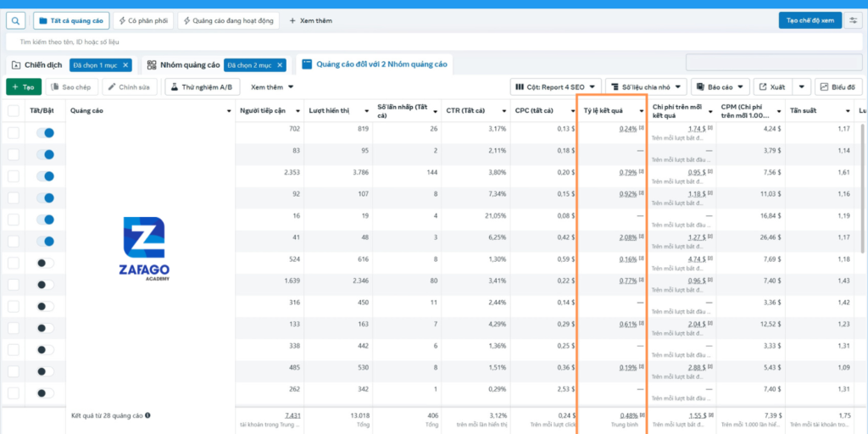
Task: Open the 'Số liệu chia nhỏ' dropdown
Action: (x=646, y=87)
